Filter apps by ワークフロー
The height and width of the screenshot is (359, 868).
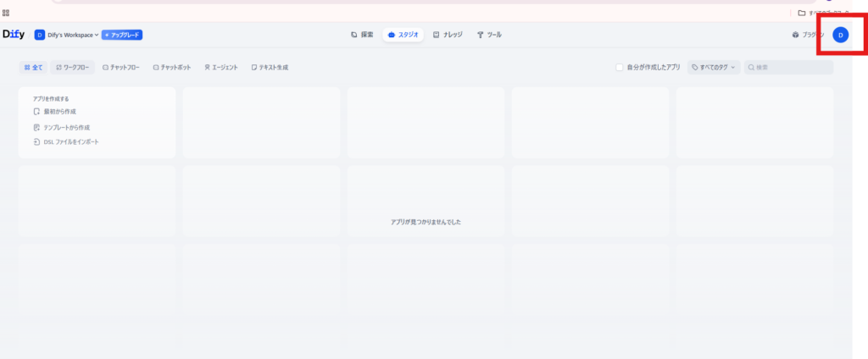pyautogui.click(x=72, y=67)
